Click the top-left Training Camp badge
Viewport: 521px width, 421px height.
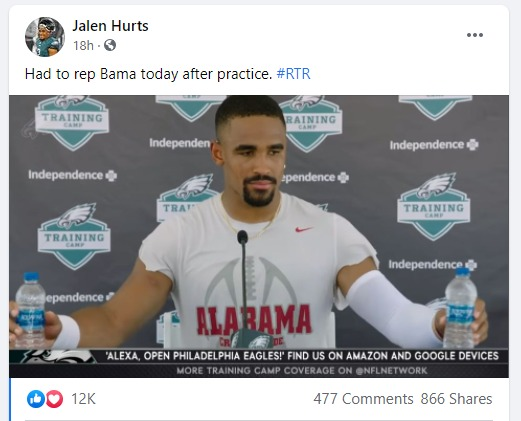click(x=72, y=122)
